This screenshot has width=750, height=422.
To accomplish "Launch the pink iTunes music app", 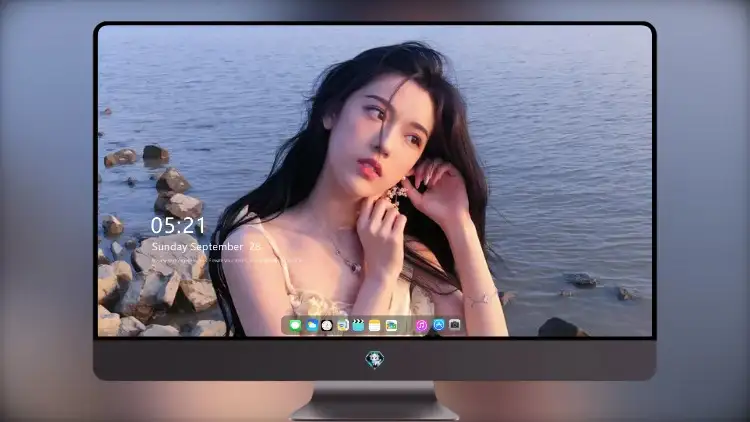I will tap(421, 326).
